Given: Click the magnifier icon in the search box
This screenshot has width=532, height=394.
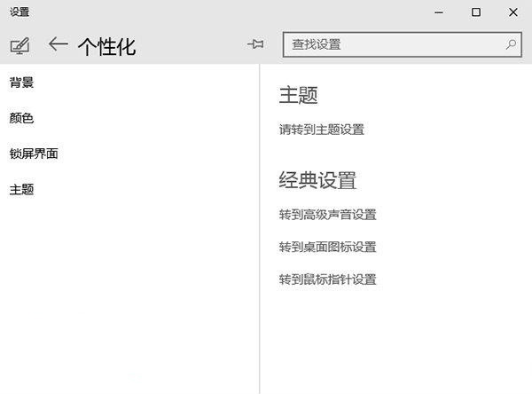Looking at the screenshot, I should click(x=511, y=44).
